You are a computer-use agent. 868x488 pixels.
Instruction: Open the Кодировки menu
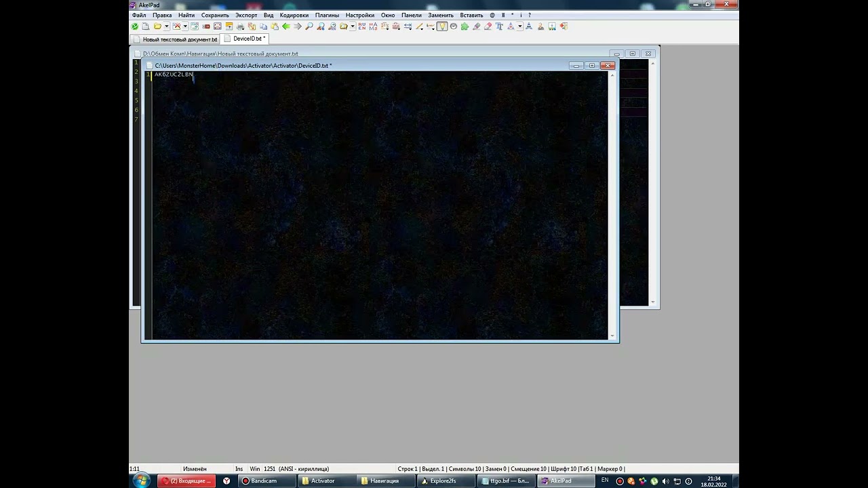pyautogui.click(x=294, y=15)
